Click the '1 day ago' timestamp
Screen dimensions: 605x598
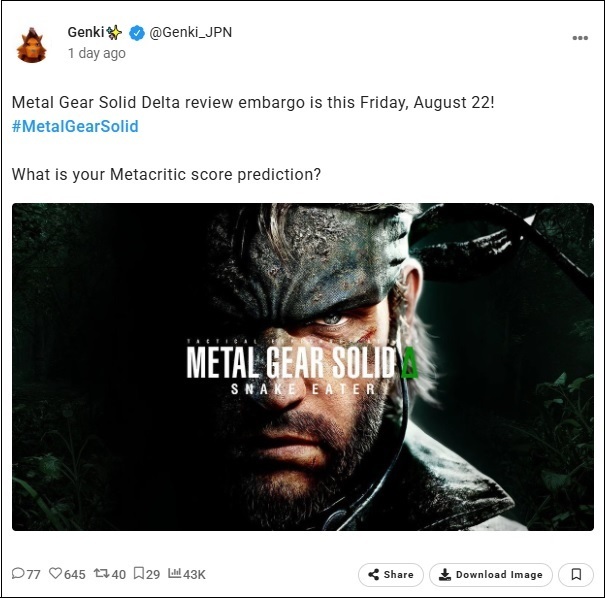click(97, 53)
